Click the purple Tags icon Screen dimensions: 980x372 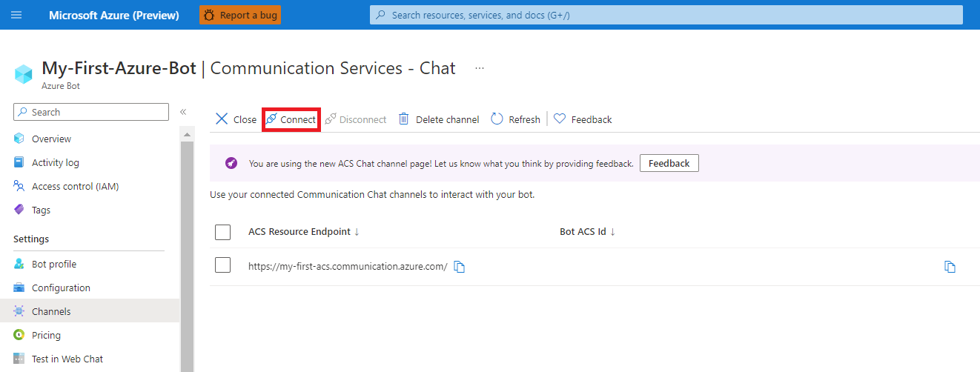coord(19,210)
